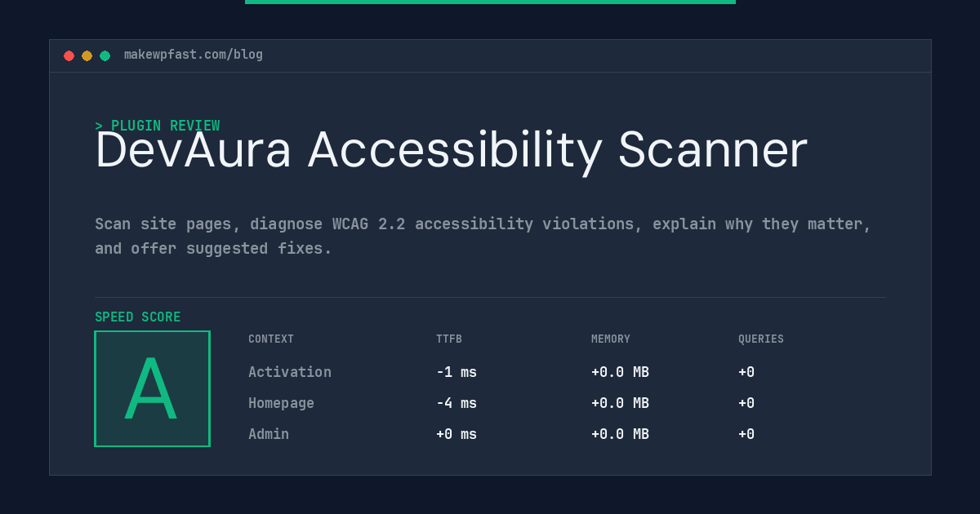Viewport: 980px width, 514px height.
Task: Select the DevAura Accessibility Scanner title
Action: tap(451, 151)
